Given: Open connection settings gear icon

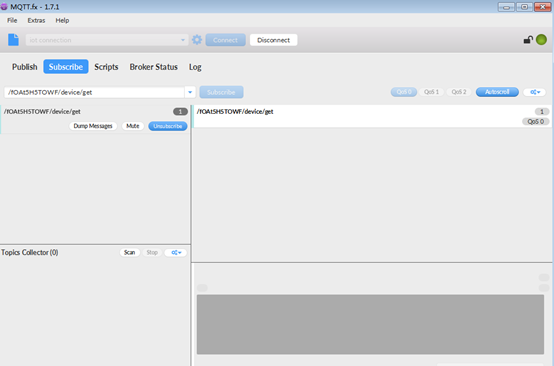Looking at the screenshot, I should click(197, 40).
